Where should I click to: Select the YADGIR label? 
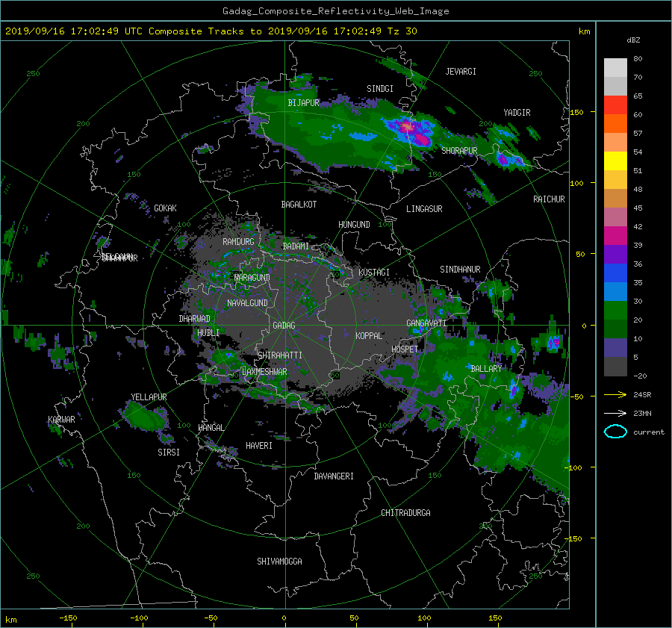pos(517,113)
